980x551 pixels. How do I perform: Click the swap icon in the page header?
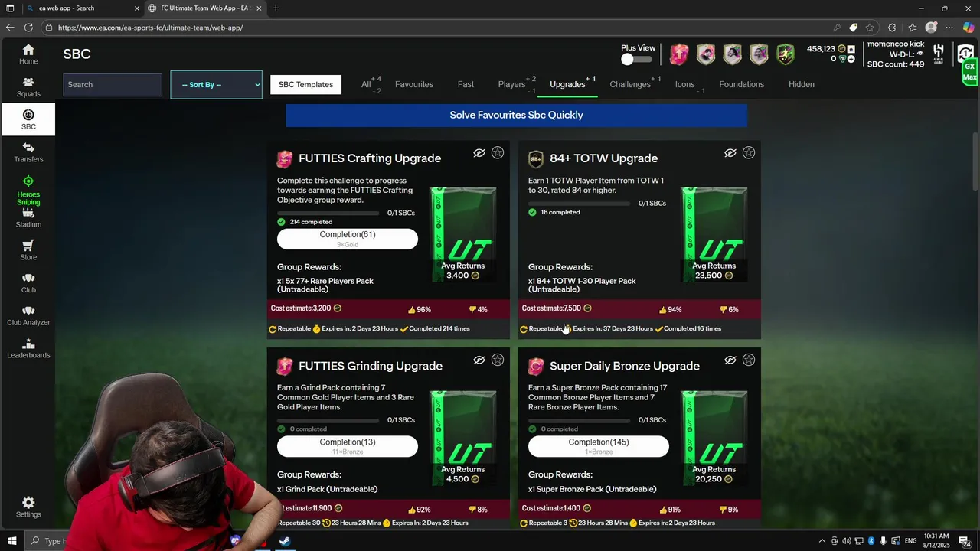[x=965, y=53]
